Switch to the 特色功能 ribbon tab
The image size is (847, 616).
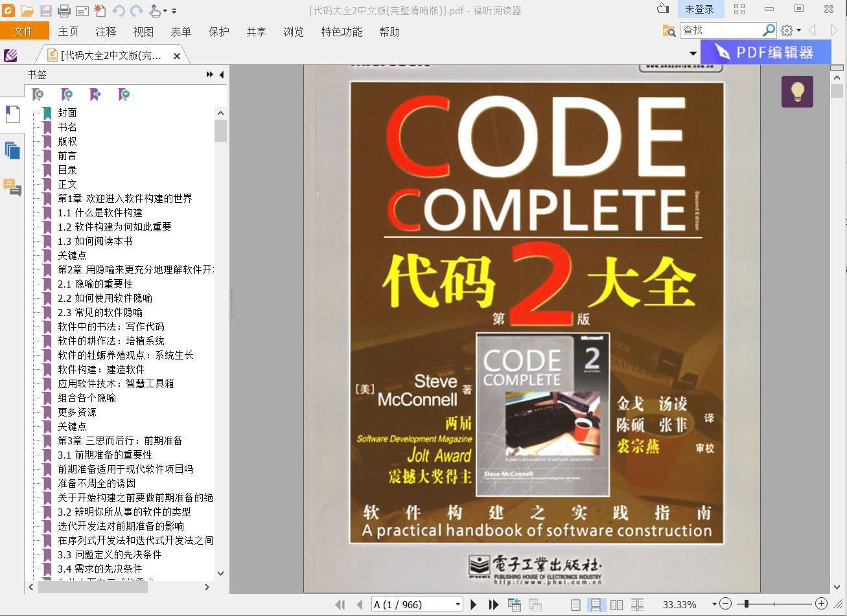tap(342, 32)
